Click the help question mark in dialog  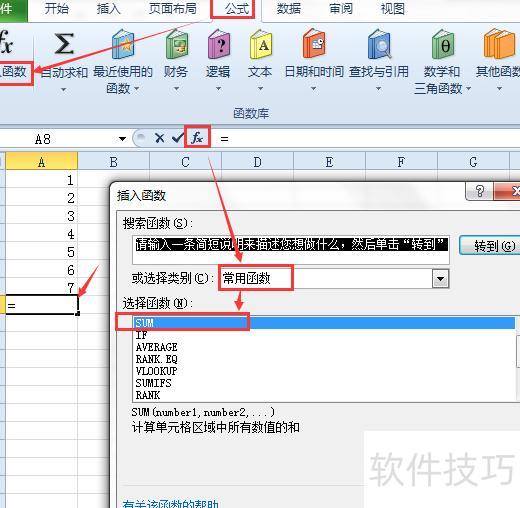point(479,191)
